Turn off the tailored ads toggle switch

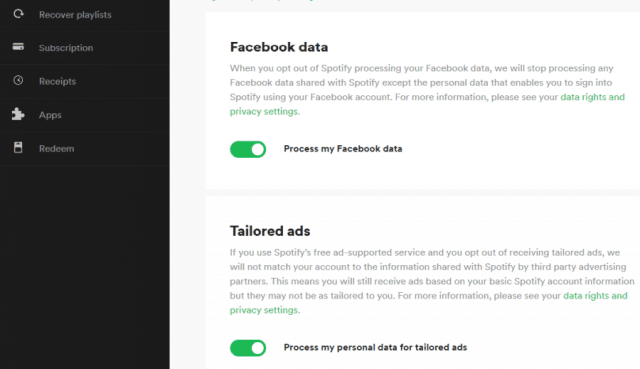248,348
